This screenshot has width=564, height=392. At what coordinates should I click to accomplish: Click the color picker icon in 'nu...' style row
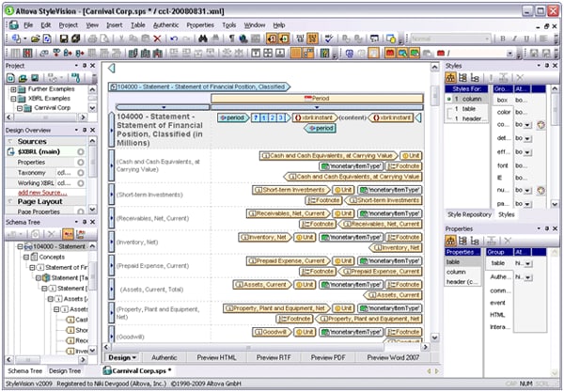(x=541, y=190)
